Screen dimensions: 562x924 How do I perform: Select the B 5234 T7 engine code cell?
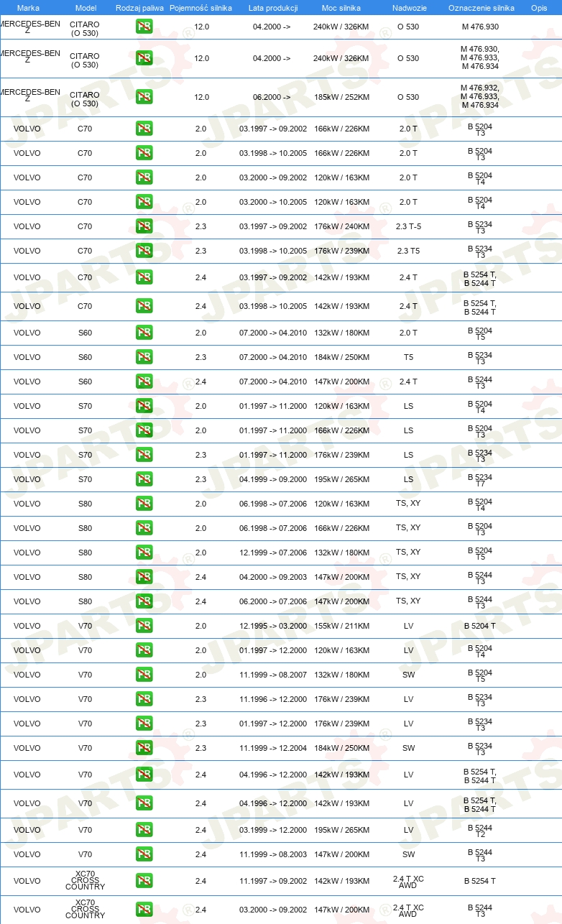(480, 480)
